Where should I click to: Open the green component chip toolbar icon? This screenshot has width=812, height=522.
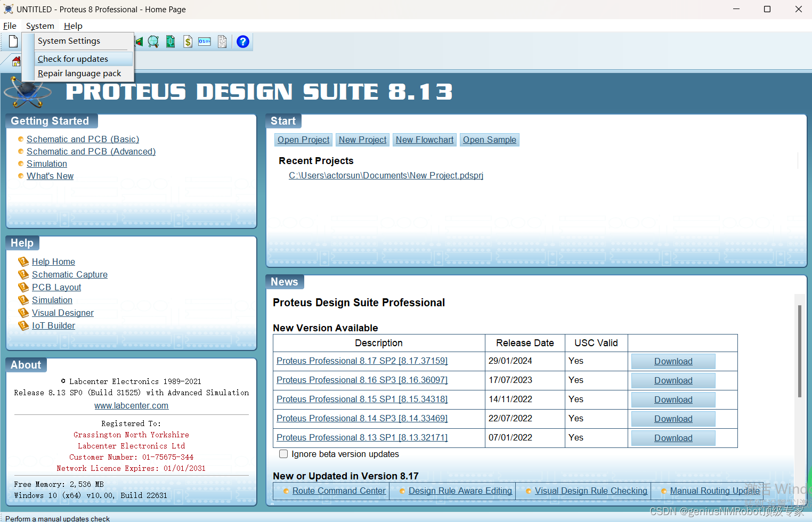tap(170, 42)
